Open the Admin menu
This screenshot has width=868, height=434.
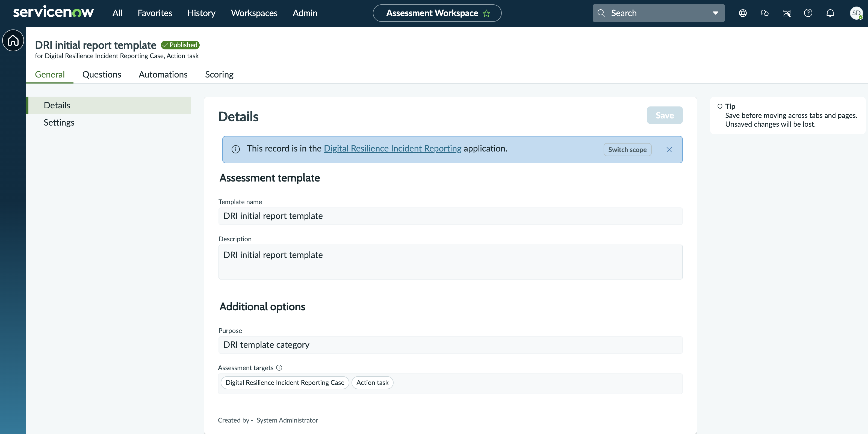(x=305, y=13)
